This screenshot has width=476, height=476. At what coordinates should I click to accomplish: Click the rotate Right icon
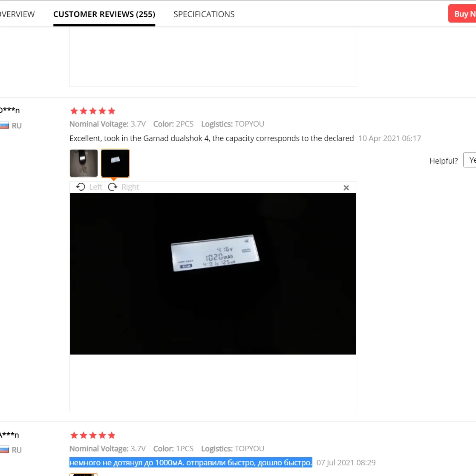coord(113,187)
